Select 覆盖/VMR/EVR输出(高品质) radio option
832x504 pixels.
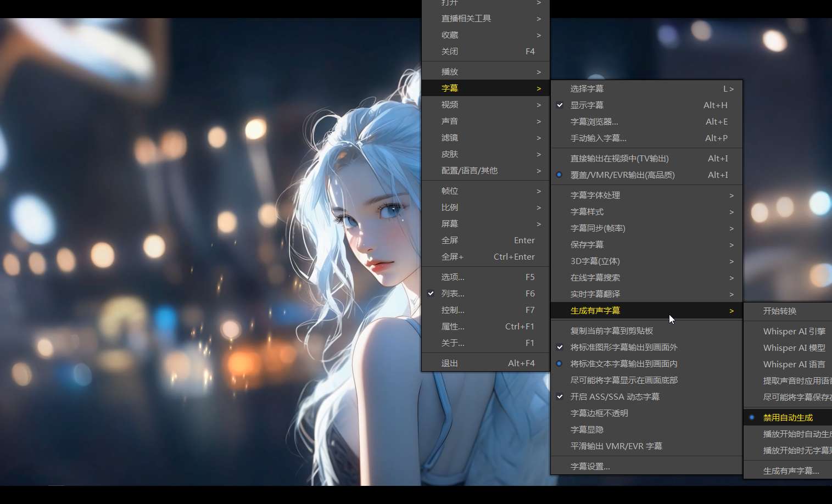[x=646, y=175]
